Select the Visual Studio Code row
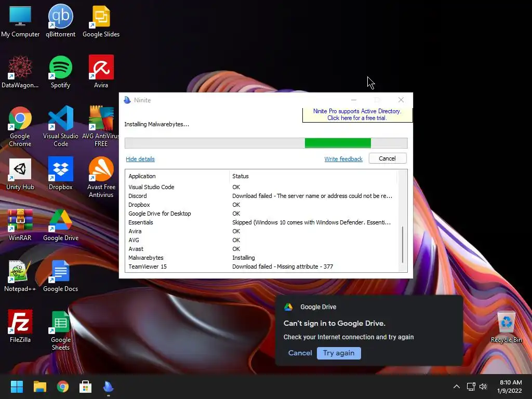The image size is (532, 399). [261, 187]
